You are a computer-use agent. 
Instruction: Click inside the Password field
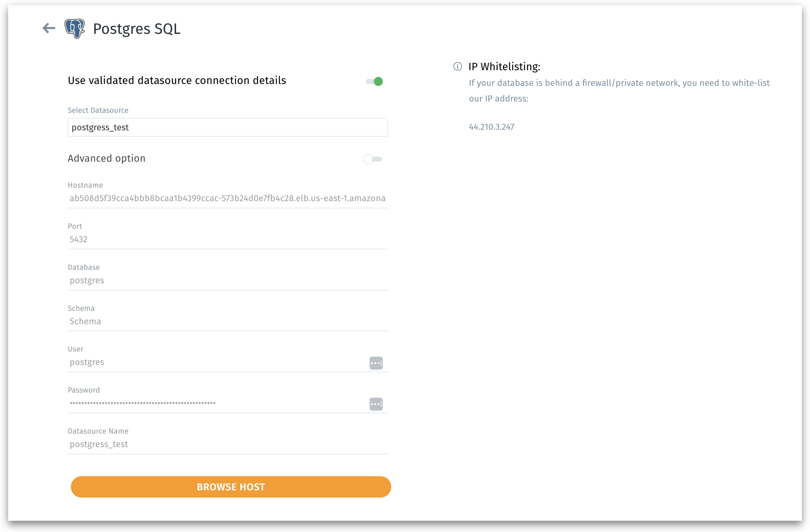coord(218,404)
